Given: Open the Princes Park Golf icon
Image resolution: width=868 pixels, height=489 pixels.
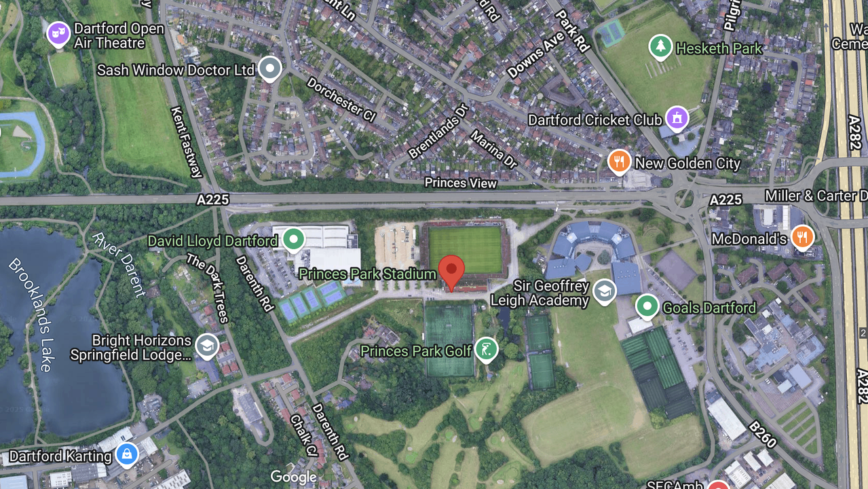Looking at the screenshot, I should click(486, 350).
